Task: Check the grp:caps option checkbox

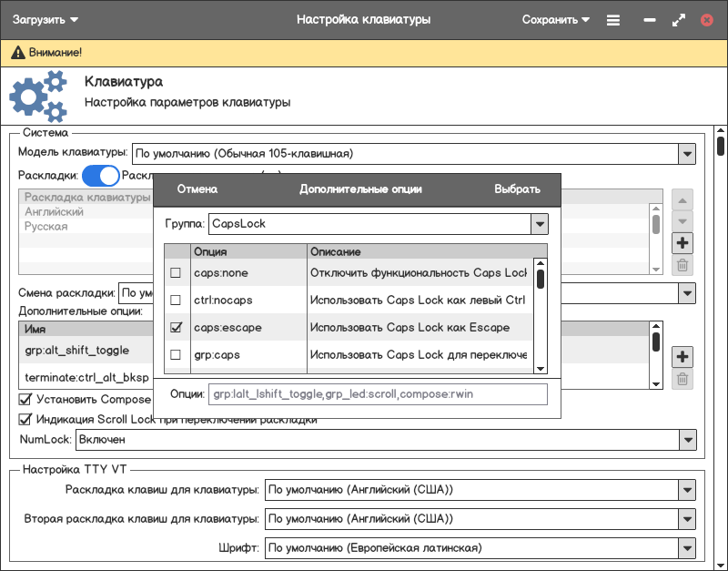Action: tap(176, 355)
